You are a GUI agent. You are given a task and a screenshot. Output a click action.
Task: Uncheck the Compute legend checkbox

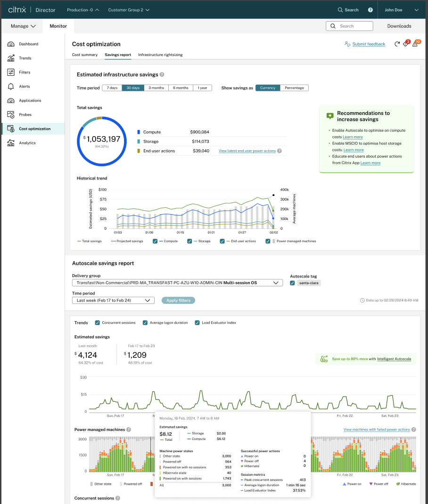coord(155,241)
